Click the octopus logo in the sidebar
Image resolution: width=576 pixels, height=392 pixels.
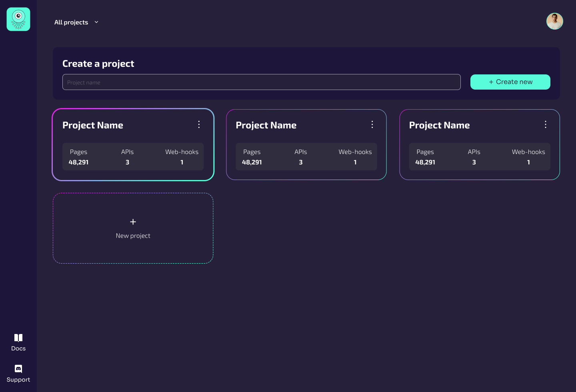point(18,19)
